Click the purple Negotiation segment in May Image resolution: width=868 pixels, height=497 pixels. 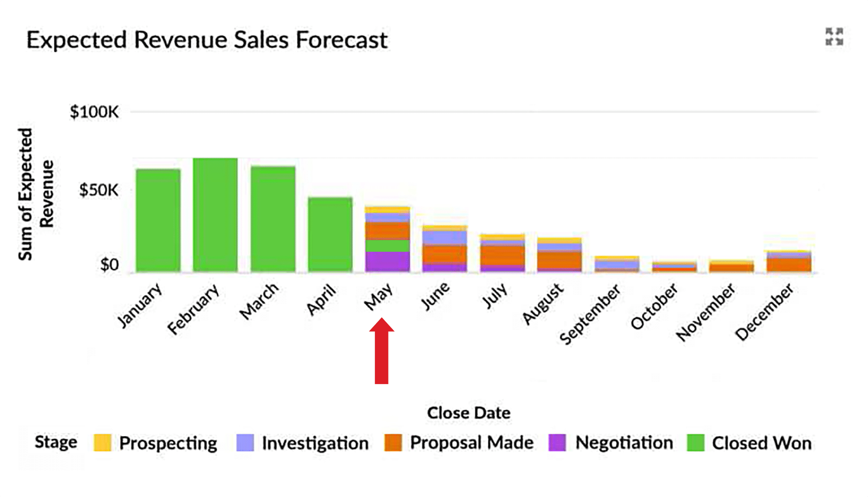click(387, 261)
